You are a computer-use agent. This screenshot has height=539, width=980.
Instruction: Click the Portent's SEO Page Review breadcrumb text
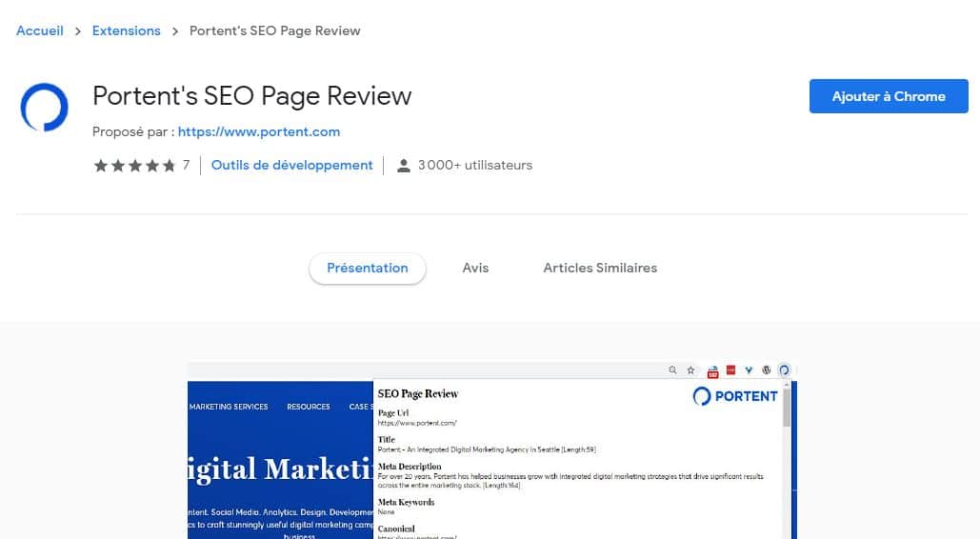point(275,30)
